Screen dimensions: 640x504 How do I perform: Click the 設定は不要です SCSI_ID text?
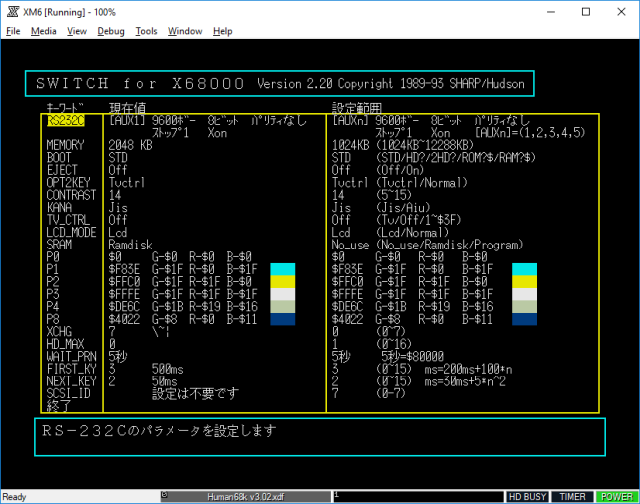coord(196,394)
